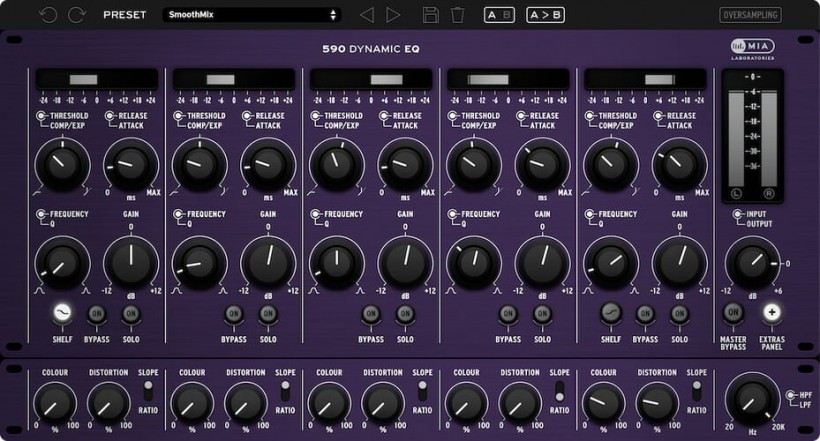This screenshot has width=820, height=441.
Task: Click the first band's Colour knob
Action: tap(54, 402)
